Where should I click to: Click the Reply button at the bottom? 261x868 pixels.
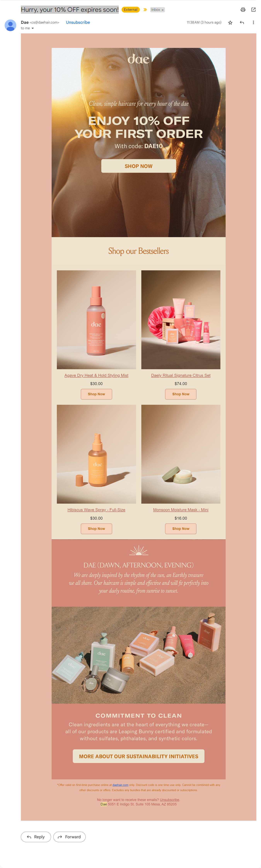click(36, 837)
